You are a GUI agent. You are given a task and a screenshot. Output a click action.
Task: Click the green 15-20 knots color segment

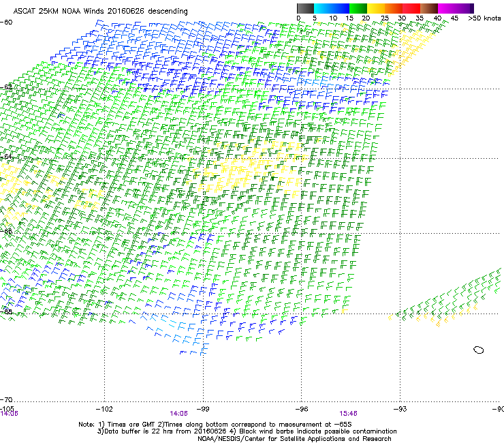[358, 8]
